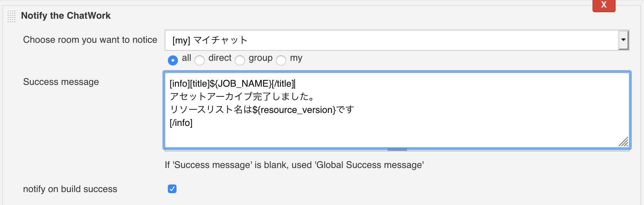
Task: Open the room selection dropdown showing マイチャット
Action: pyautogui.click(x=391, y=40)
